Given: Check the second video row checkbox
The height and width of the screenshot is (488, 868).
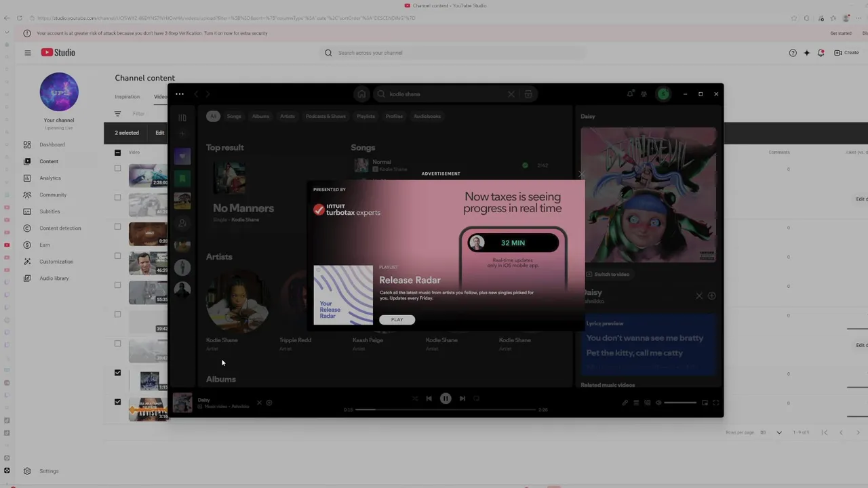Looking at the screenshot, I should point(118,197).
